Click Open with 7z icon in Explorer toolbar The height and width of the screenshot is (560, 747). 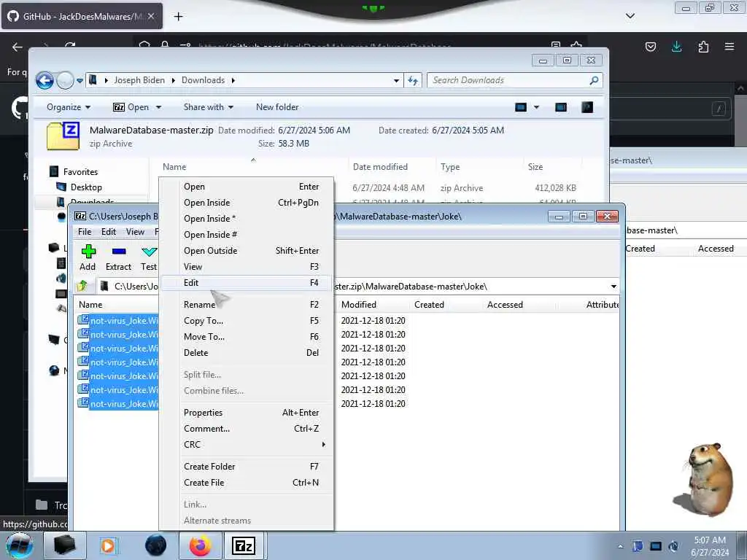(x=131, y=107)
